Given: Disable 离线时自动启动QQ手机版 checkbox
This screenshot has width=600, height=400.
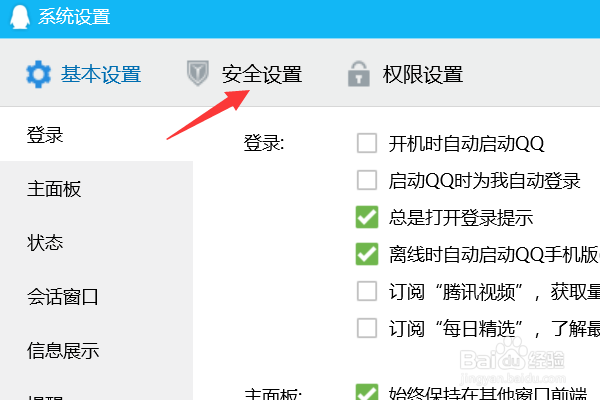Looking at the screenshot, I should tap(367, 254).
